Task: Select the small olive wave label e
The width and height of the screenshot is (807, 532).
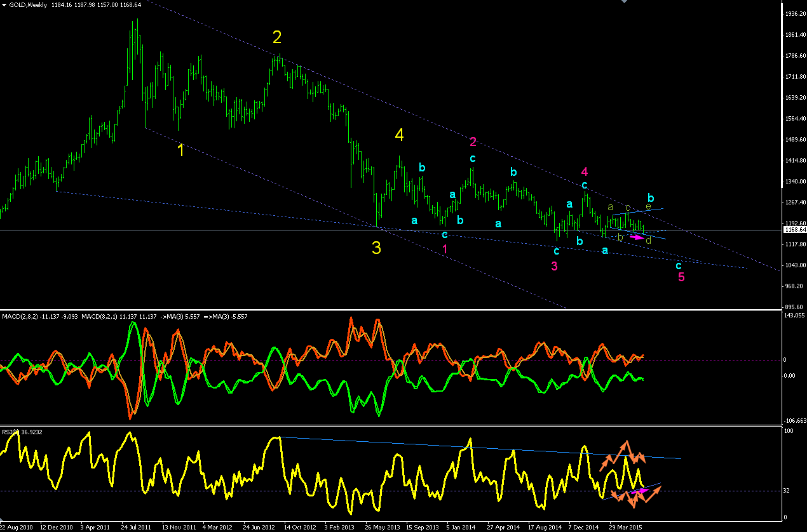Action: (648, 206)
